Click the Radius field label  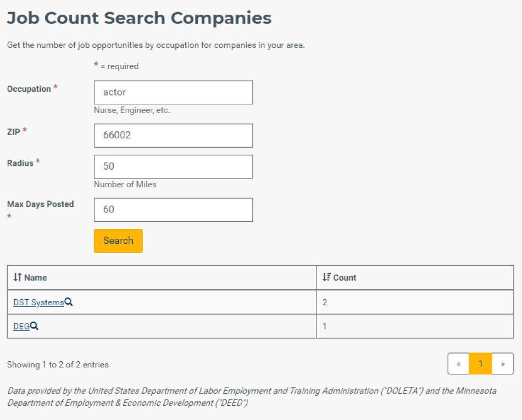point(20,163)
